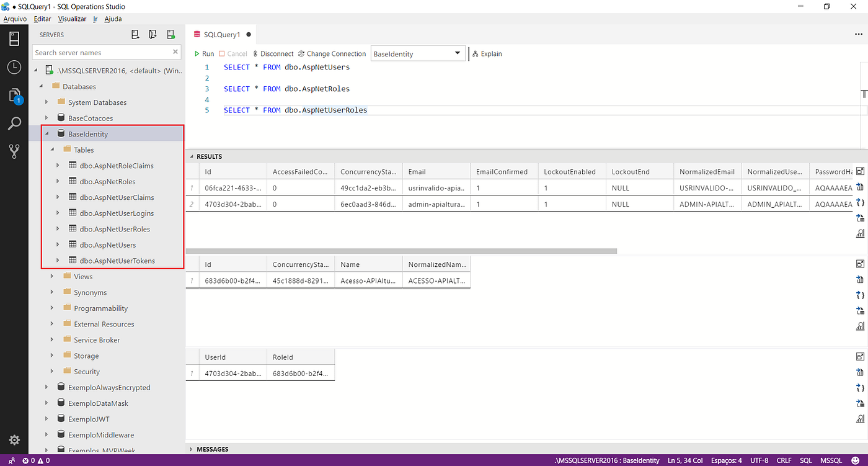
Task: Click the Email column header
Action: (436, 172)
